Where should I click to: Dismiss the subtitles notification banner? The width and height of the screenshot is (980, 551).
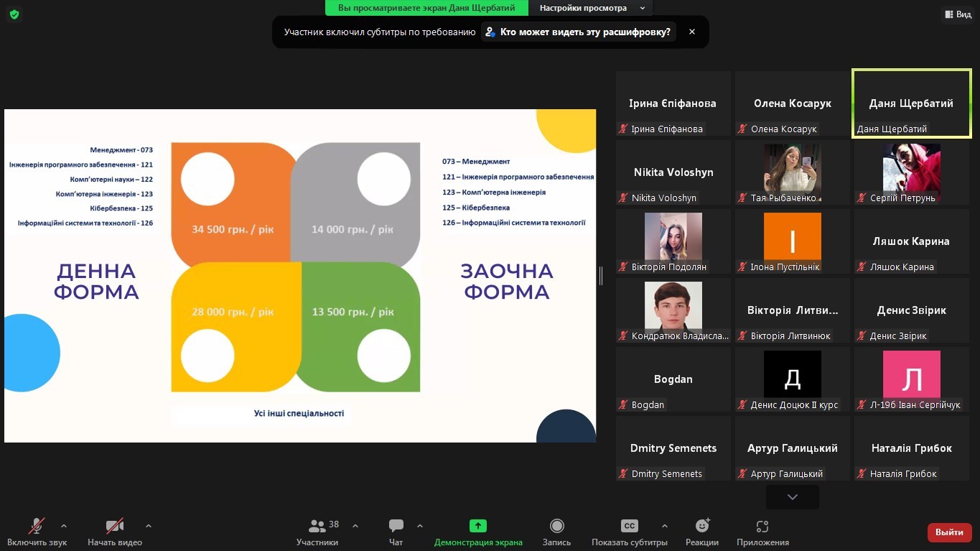click(692, 32)
